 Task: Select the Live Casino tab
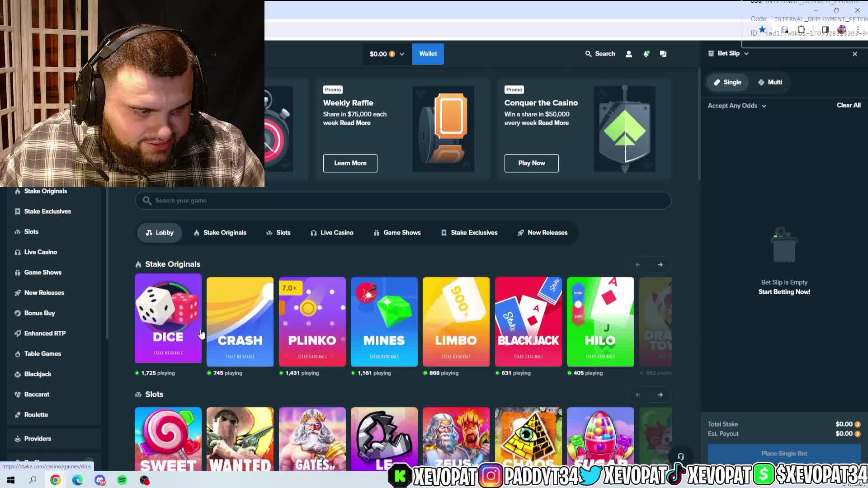332,233
